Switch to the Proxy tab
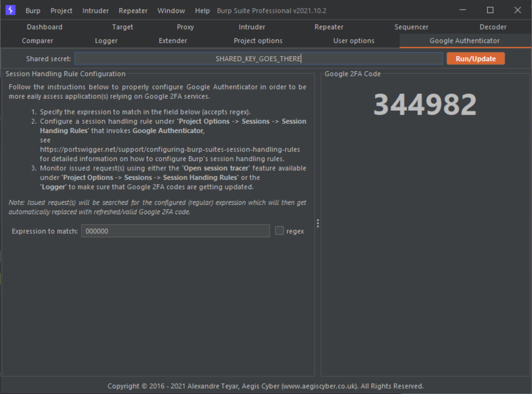This screenshot has height=394, width=532. 185,27
